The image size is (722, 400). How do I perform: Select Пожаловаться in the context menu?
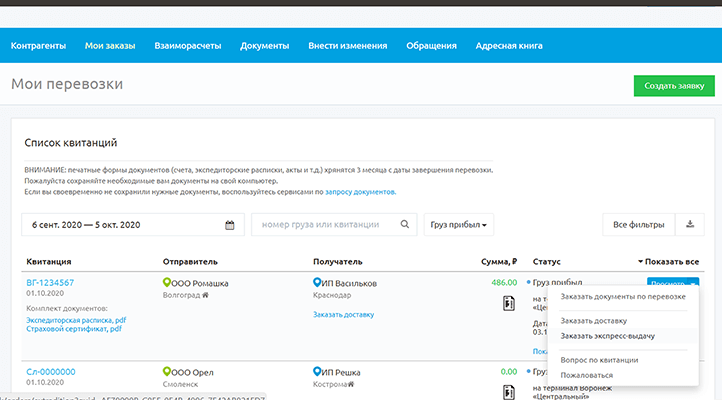[x=587, y=375]
